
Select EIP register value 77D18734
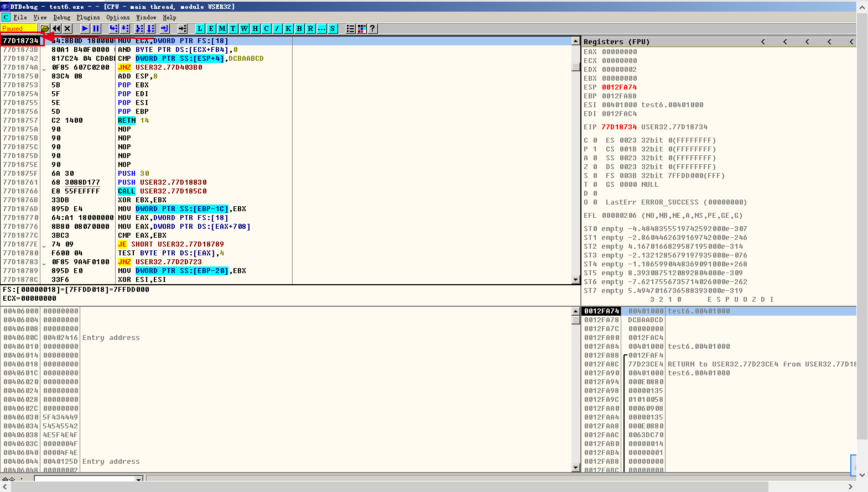tap(619, 127)
